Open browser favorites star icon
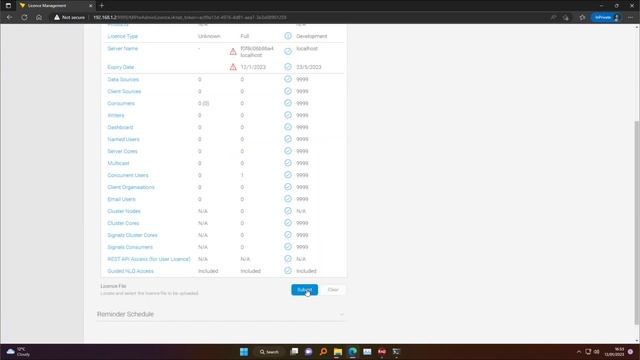640x360 pixels. pyautogui.click(x=582, y=18)
